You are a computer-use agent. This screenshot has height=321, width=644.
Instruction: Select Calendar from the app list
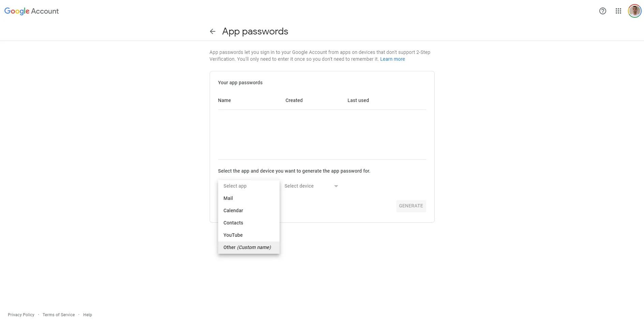(233, 210)
